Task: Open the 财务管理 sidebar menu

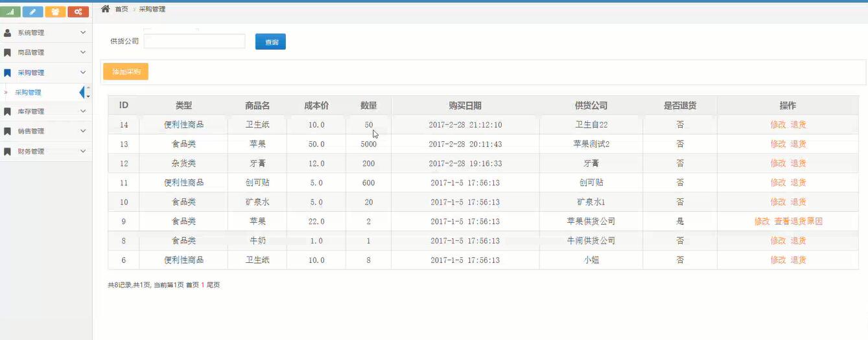Action: click(x=46, y=152)
